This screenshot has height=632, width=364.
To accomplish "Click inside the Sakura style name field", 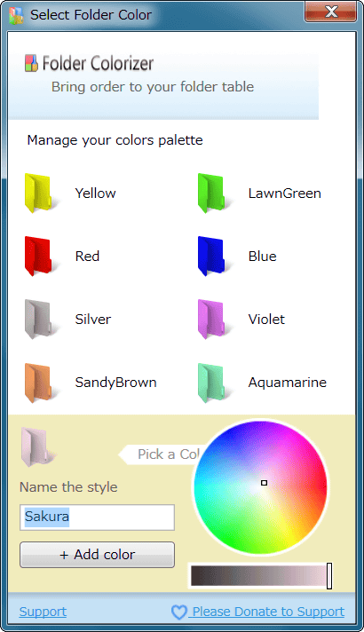I will 97,517.
